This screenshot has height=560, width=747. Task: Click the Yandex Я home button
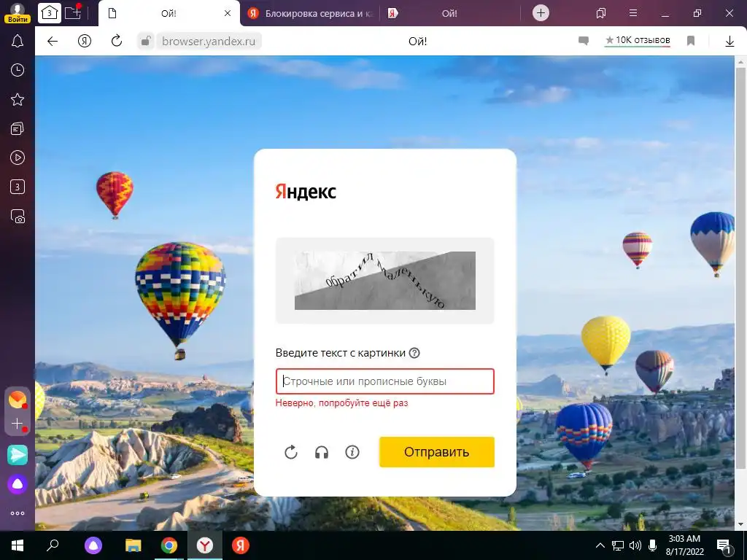[85, 42]
